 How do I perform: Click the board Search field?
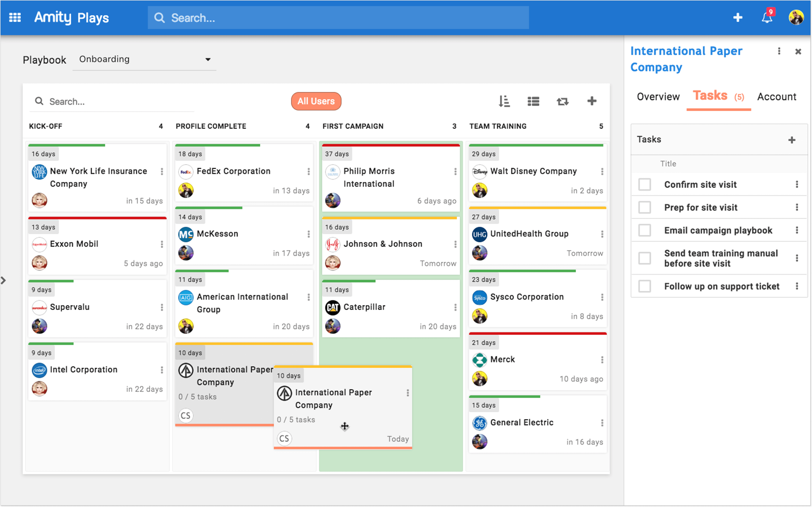coord(112,101)
